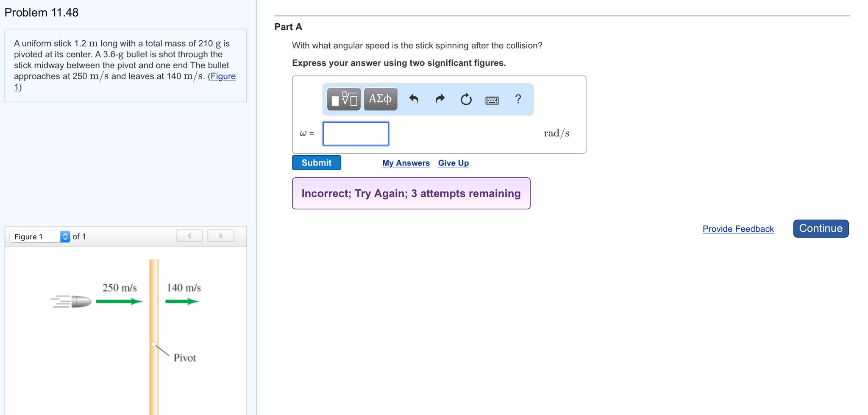Open the question-mark help icon
This screenshot has height=415, width=868.
(x=518, y=99)
